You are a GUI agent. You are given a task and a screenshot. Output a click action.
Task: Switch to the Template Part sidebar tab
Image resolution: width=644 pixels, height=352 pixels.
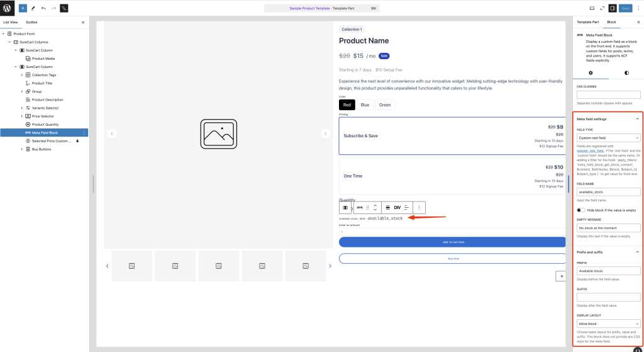588,22
